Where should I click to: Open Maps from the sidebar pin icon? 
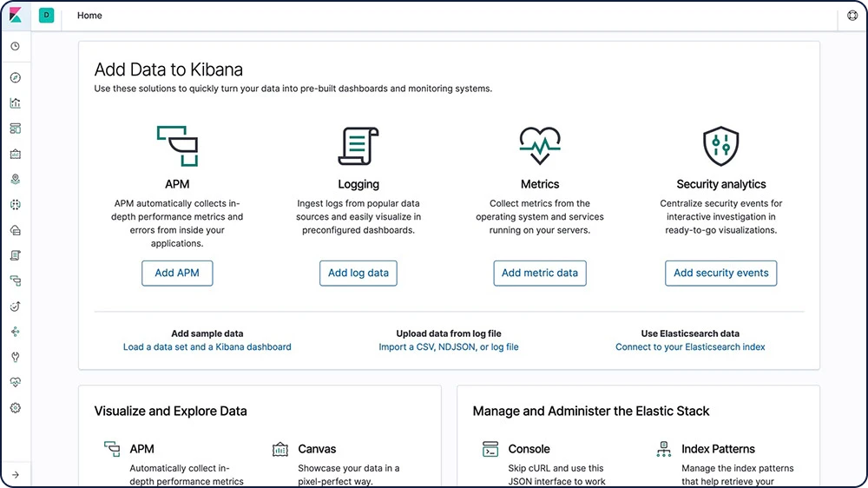pyautogui.click(x=16, y=179)
